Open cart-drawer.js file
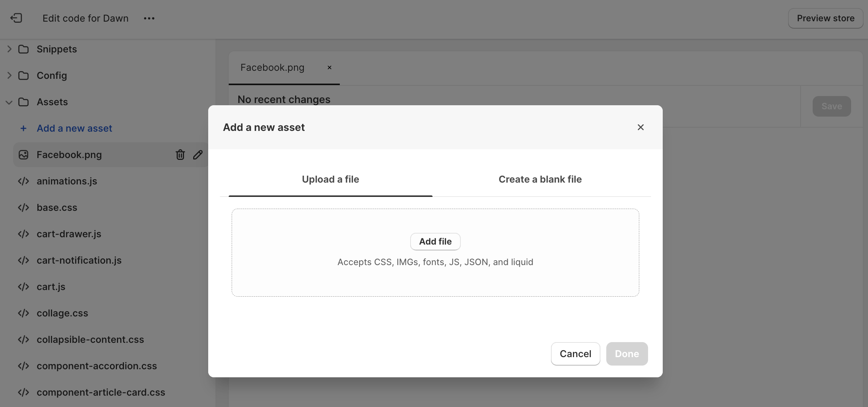The height and width of the screenshot is (407, 868). pos(69,234)
